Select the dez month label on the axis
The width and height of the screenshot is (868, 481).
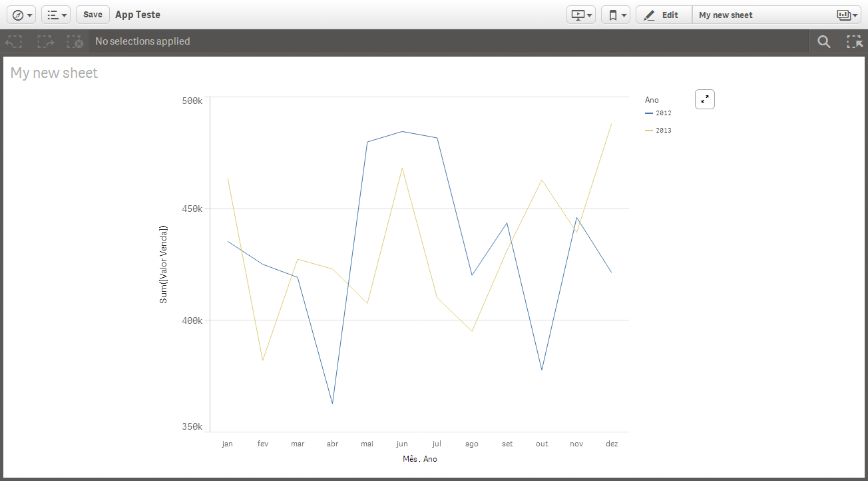tap(611, 443)
